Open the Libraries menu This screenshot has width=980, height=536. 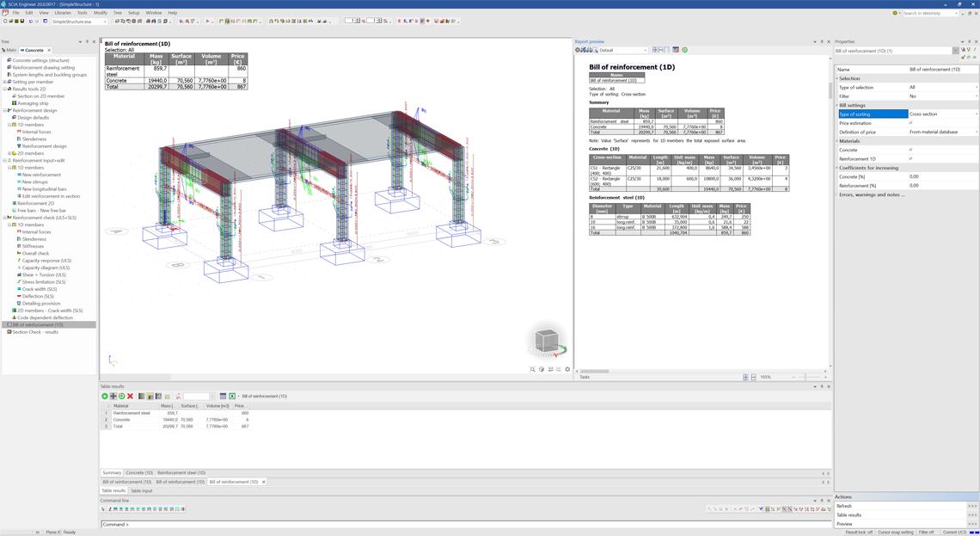[x=63, y=13]
